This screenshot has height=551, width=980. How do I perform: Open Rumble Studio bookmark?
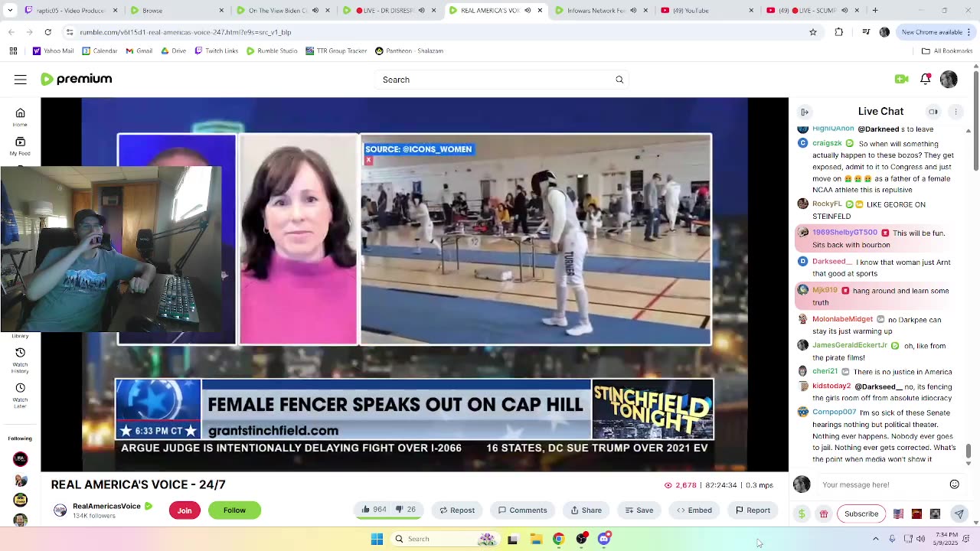click(x=272, y=51)
